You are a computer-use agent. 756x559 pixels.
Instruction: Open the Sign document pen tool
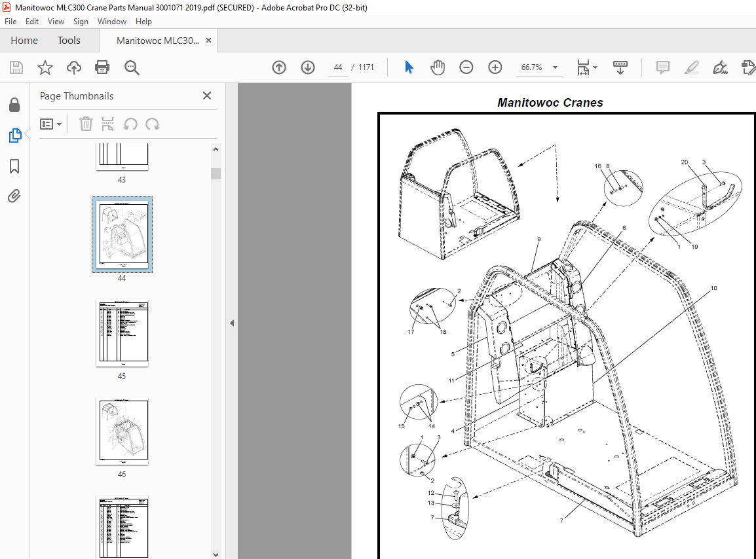pos(721,67)
